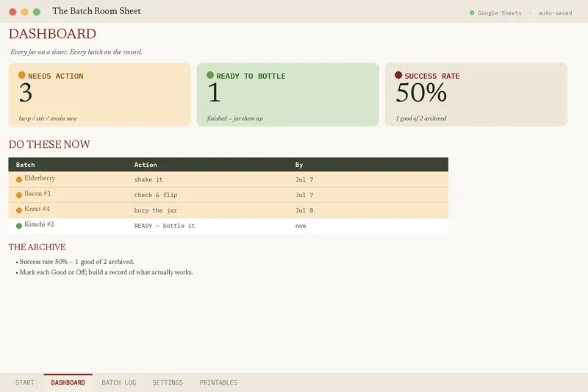
Task: Go to the SETTINGS tab
Action: pyautogui.click(x=168, y=382)
